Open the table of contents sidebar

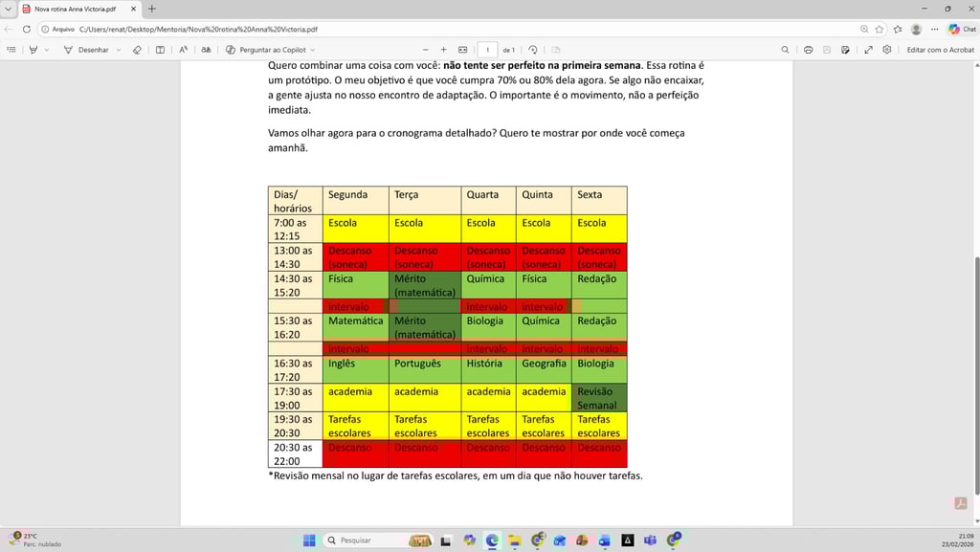(11, 50)
